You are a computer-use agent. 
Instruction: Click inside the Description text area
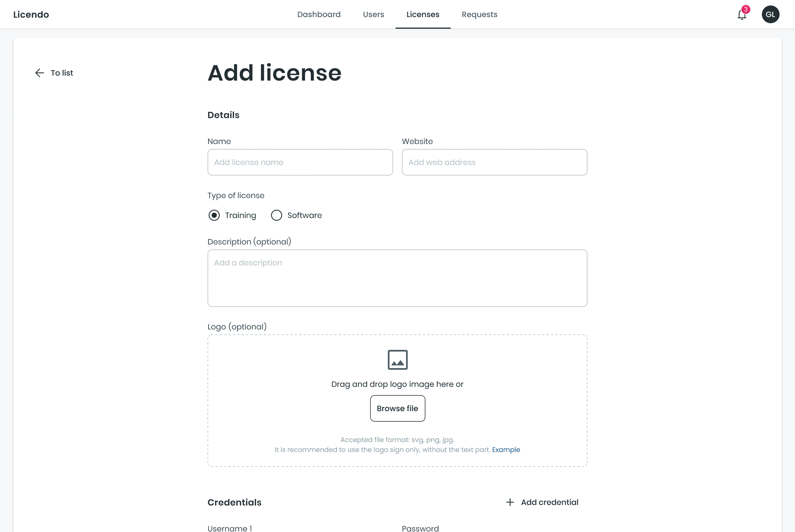click(x=397, y=278)
